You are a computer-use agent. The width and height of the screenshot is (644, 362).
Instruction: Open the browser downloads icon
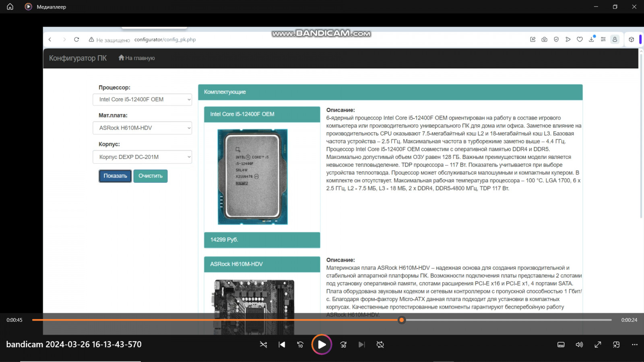pyautogui.click(x=592, y=39)
